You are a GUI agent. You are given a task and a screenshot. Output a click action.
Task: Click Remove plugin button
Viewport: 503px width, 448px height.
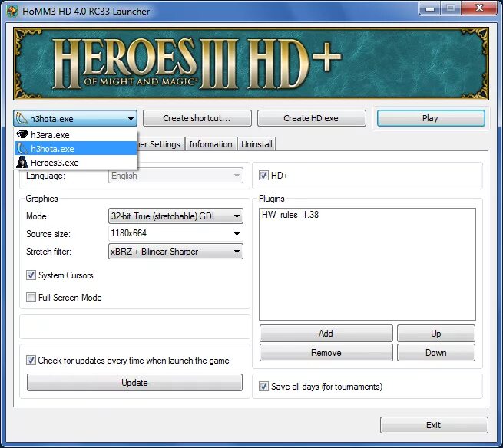(326, 353)
